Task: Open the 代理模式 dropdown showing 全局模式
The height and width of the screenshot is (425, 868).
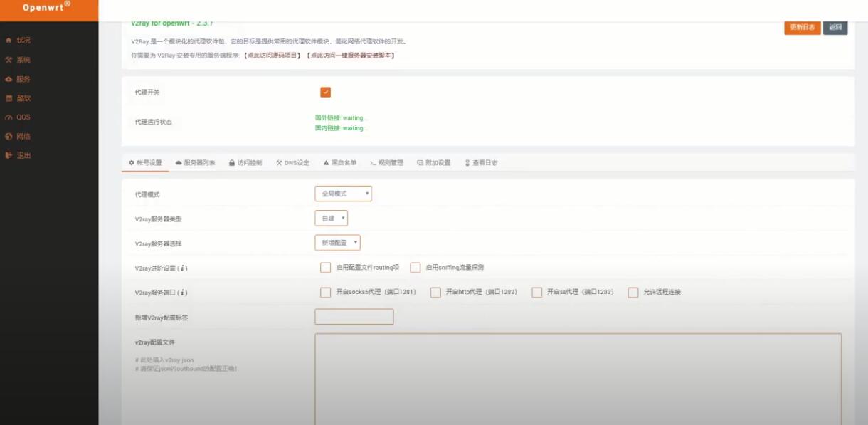Action: (343, 194)
